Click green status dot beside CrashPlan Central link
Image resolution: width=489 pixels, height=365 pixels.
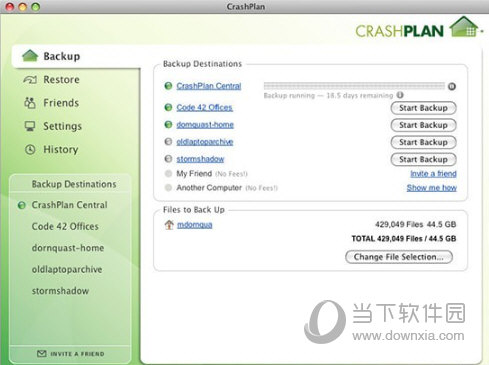click(168, 86)
